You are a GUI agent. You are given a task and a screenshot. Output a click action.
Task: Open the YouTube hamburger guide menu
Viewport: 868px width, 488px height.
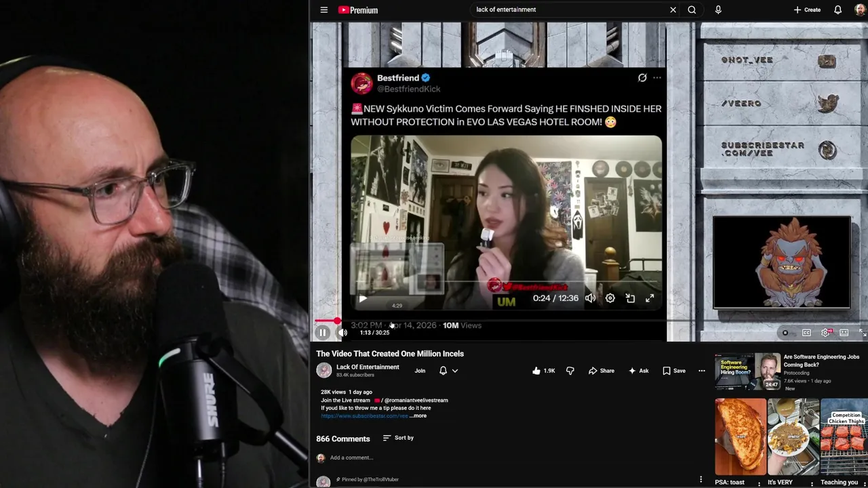point(324,10)
